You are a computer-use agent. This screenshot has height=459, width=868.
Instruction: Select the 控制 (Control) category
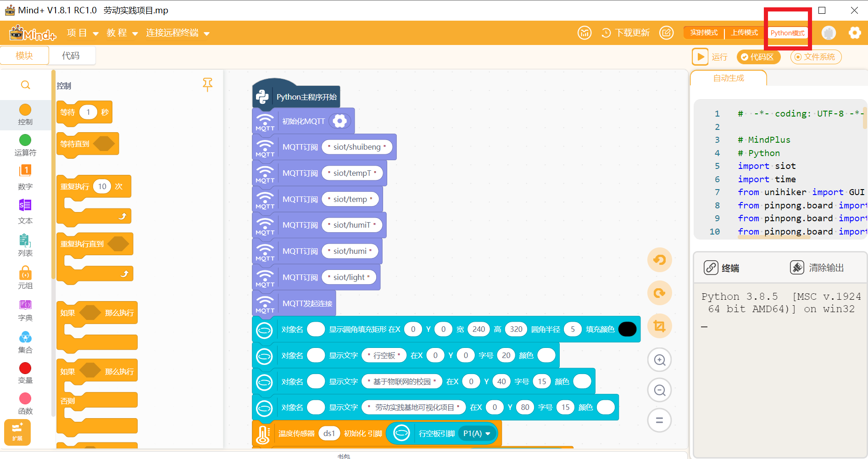tap(25, 115)
